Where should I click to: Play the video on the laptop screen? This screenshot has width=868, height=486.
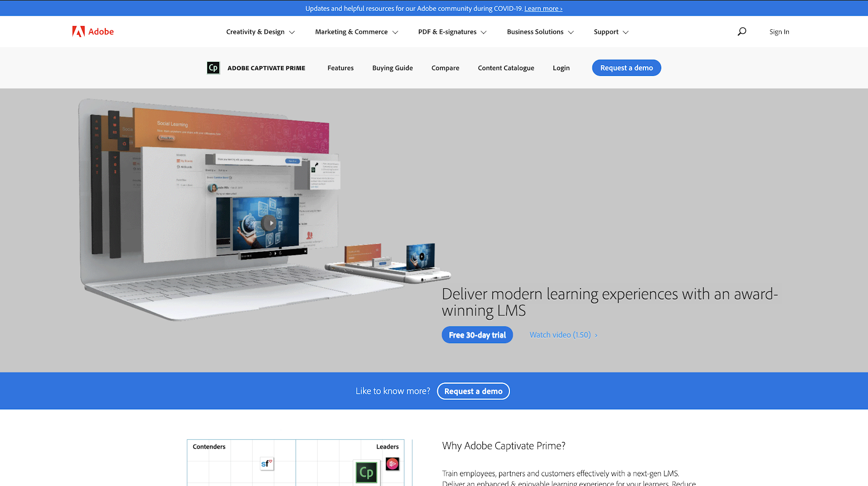tap(269, 223)
